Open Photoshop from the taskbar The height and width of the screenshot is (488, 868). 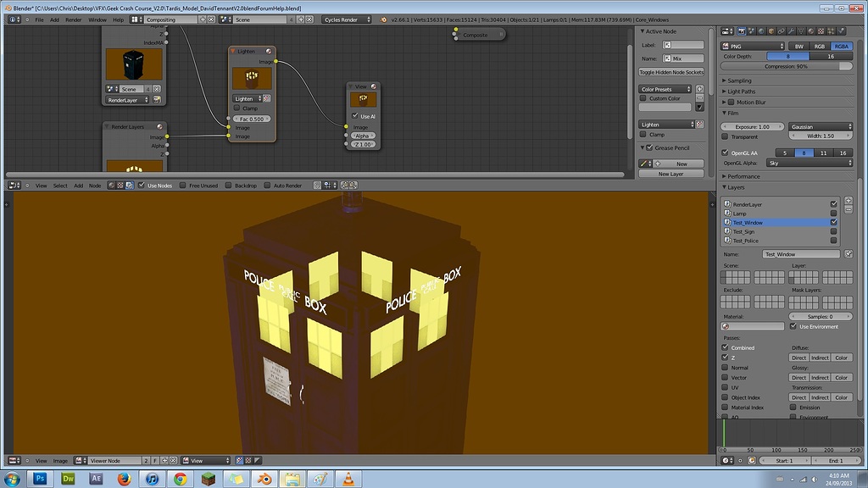[40, 479]
